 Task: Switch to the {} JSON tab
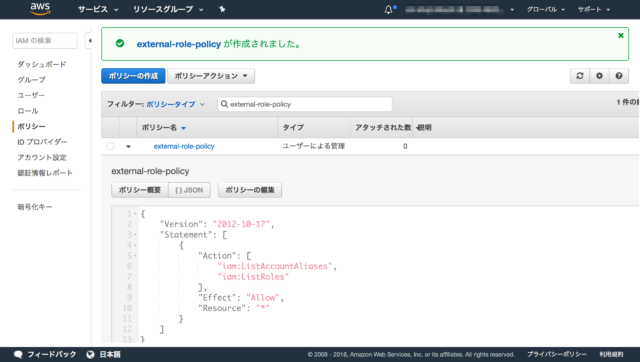[x=189, y=190]
